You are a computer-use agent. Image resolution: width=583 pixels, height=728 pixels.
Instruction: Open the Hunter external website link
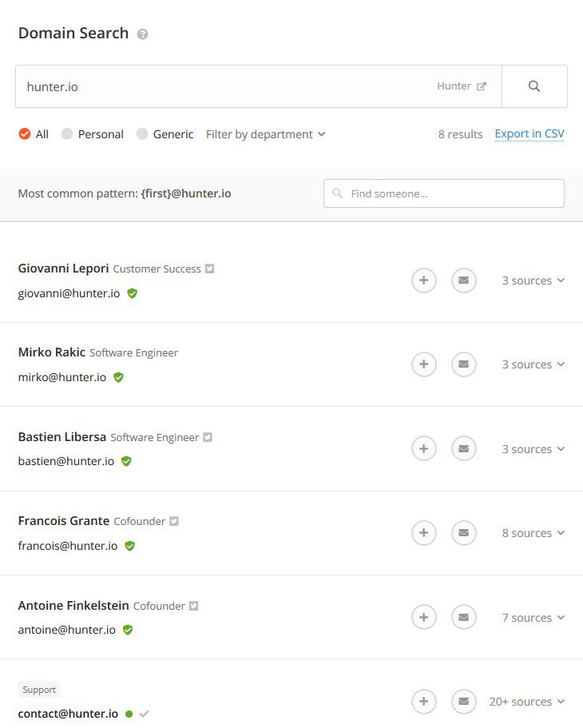(462, 86)
